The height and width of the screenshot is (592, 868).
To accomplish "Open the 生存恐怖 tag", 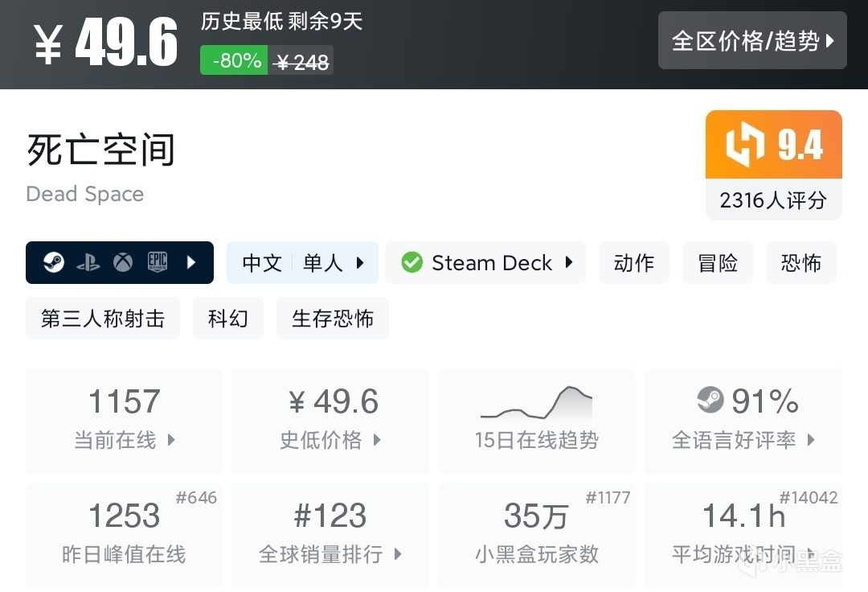I will click(333, 319).
